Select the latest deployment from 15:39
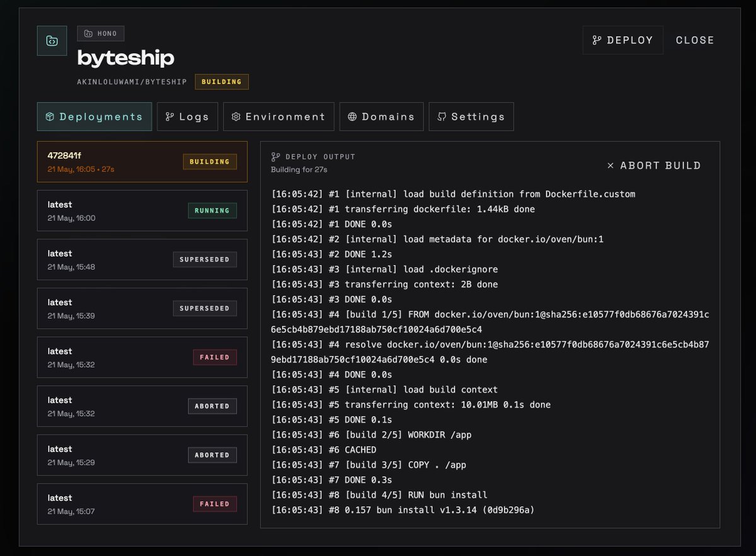The image size is (756, 556). [x=142, y=309]
